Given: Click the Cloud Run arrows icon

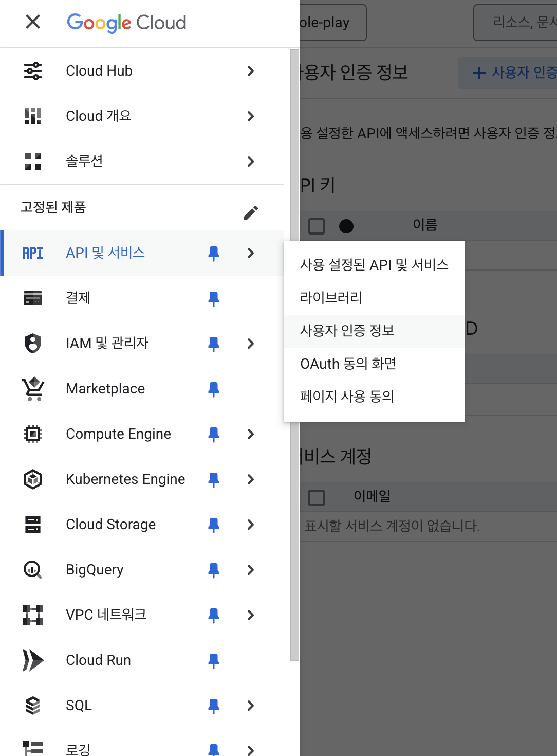Looking at the screenshot, I should [33, 660].
